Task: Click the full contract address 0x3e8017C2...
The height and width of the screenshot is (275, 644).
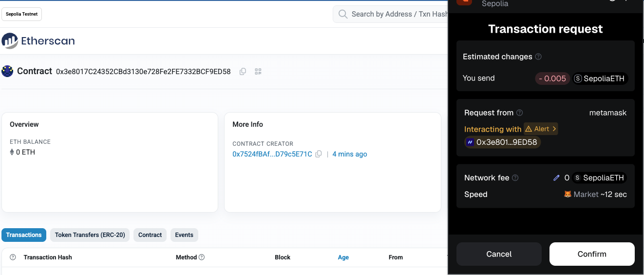Action: 143,72
